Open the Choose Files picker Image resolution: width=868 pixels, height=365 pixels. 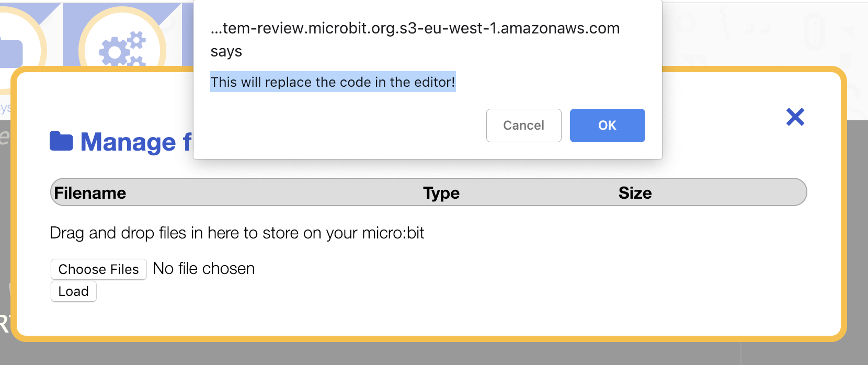coord(98,269)
